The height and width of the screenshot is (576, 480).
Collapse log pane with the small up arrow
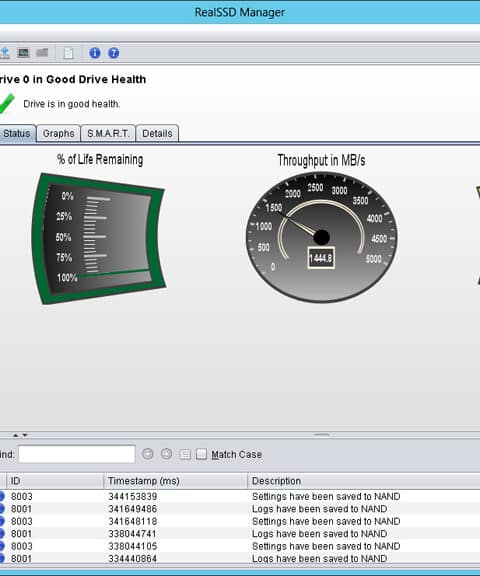tap(15, 435)
